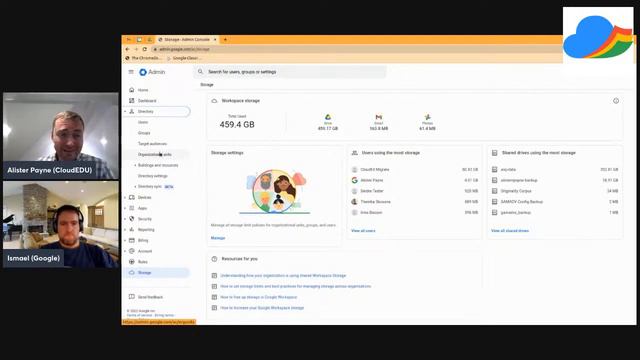
Task: Expand the Devices section arrow
Action: tap(125, 197)
